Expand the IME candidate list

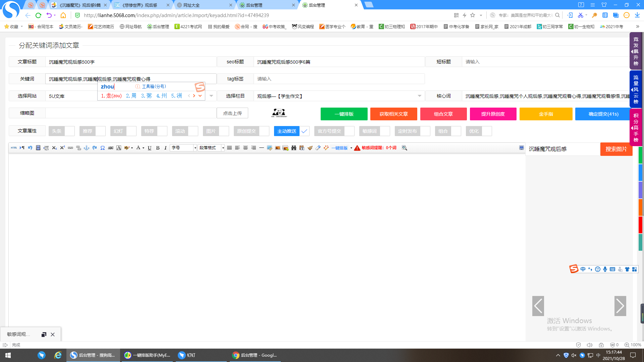[x=200, y=96]
